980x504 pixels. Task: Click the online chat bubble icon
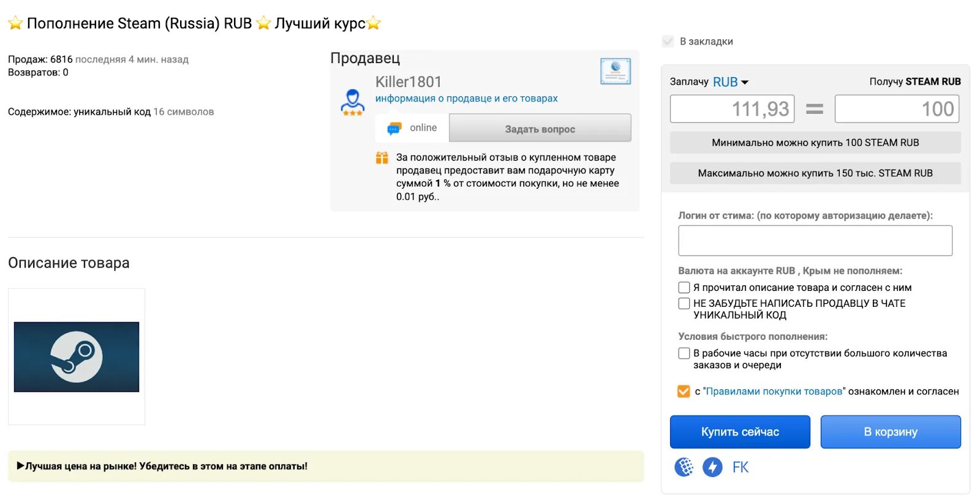pos(394,129)
